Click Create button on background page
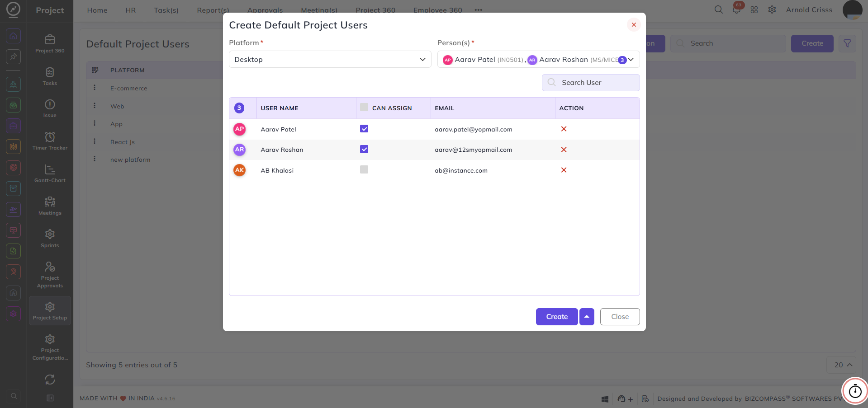 (812, 43)
